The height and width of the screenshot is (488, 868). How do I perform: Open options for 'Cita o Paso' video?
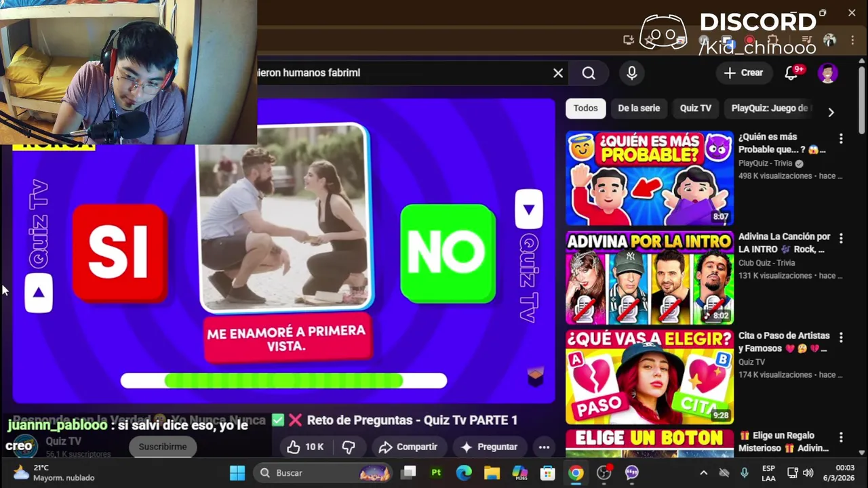tap(841, 337)
